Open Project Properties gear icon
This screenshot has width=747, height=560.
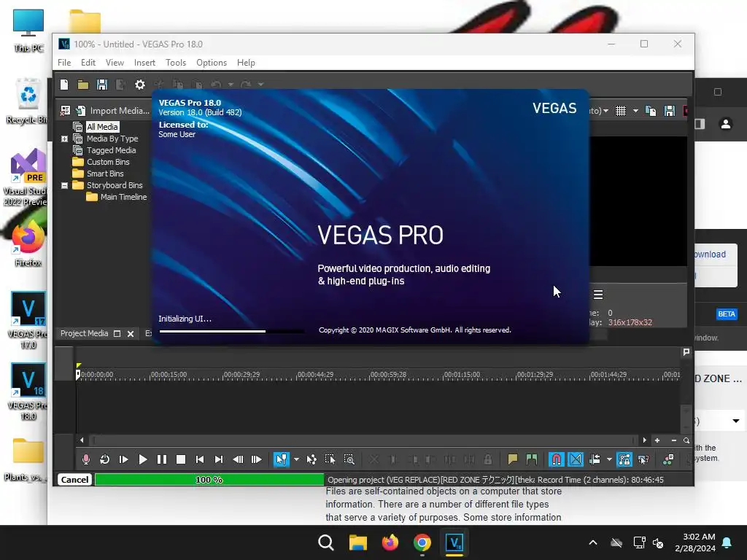[139, 85]
